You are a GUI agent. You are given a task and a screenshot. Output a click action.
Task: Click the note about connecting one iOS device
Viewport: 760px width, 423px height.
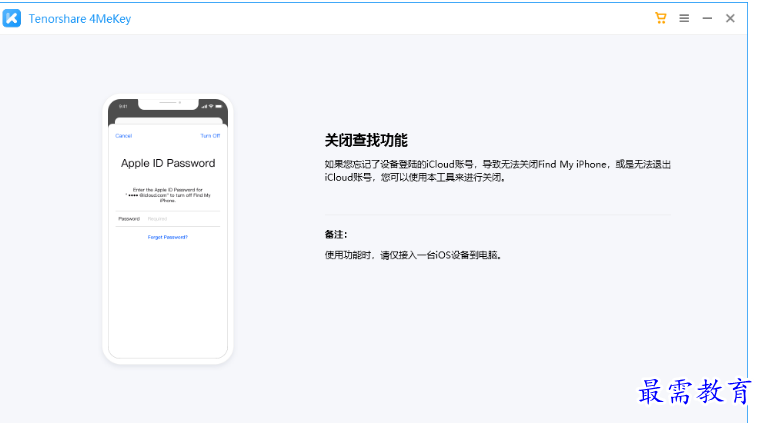413,255
